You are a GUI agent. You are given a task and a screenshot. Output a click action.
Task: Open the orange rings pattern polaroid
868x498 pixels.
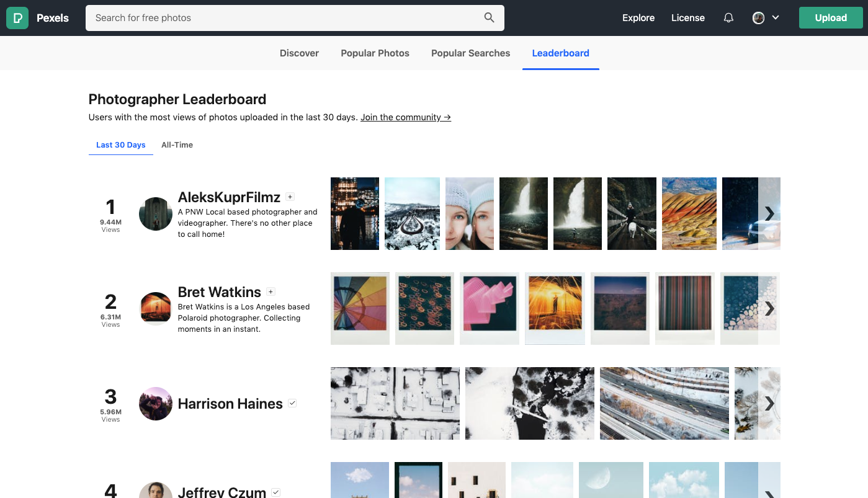tap(424, 308)
